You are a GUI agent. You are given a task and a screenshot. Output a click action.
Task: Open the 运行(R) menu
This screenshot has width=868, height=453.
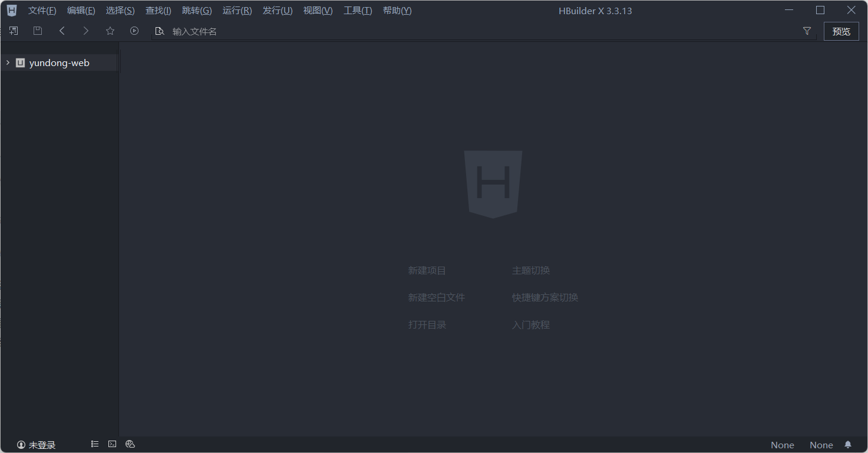(236, 10)
